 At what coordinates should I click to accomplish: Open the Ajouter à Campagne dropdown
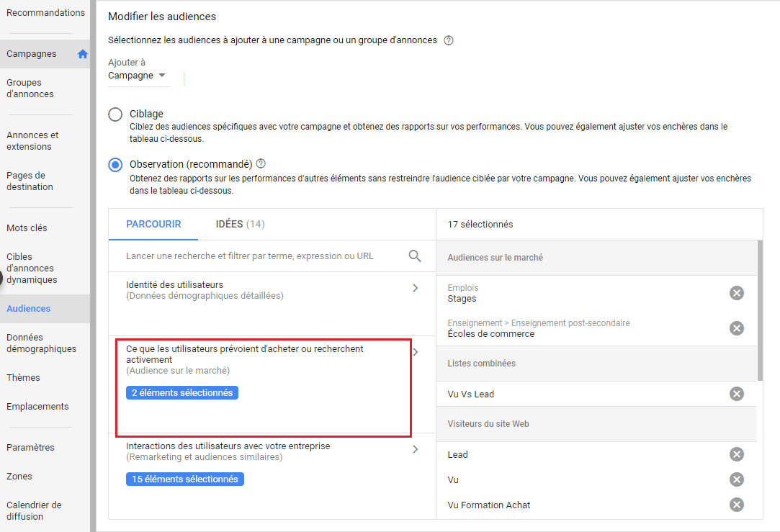(137, 76)
